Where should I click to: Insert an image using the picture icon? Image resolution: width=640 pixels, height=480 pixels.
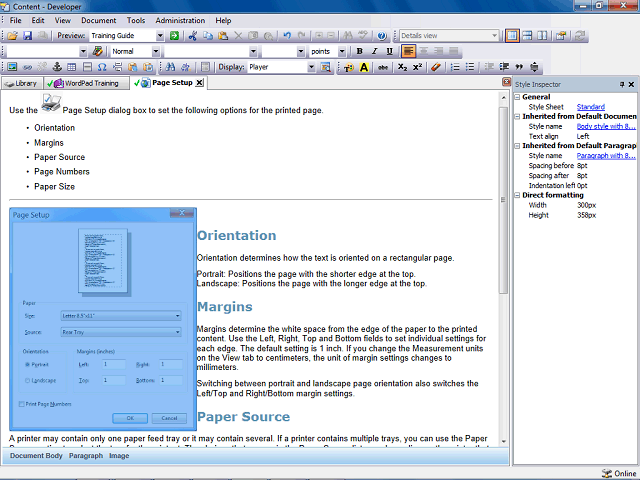pyautogui.click(x=12, y=67)
